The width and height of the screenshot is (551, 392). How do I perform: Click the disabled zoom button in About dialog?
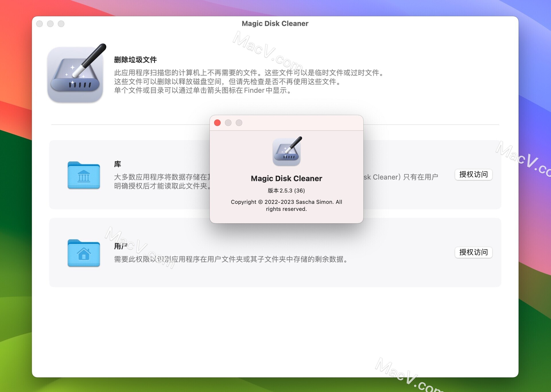[x=239, y=123]
